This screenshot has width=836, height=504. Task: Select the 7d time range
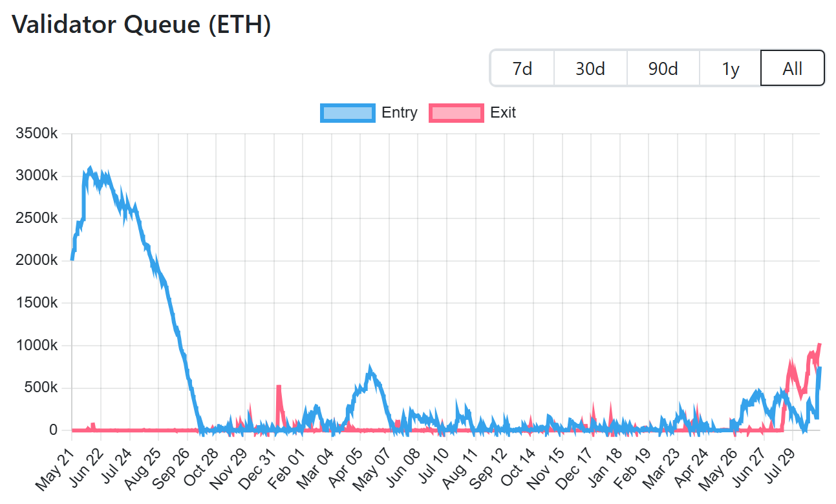click(x=522, y=68)
